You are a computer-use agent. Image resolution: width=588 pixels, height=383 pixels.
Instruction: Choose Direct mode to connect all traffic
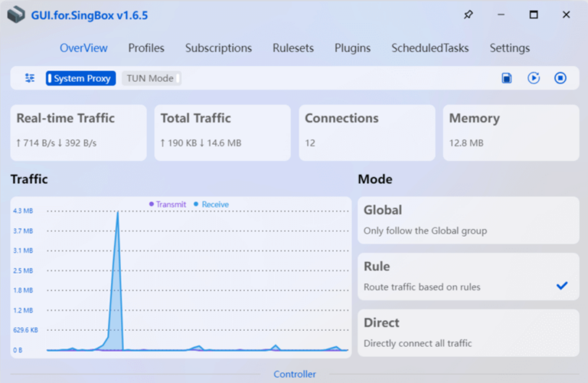coord(468,332)
